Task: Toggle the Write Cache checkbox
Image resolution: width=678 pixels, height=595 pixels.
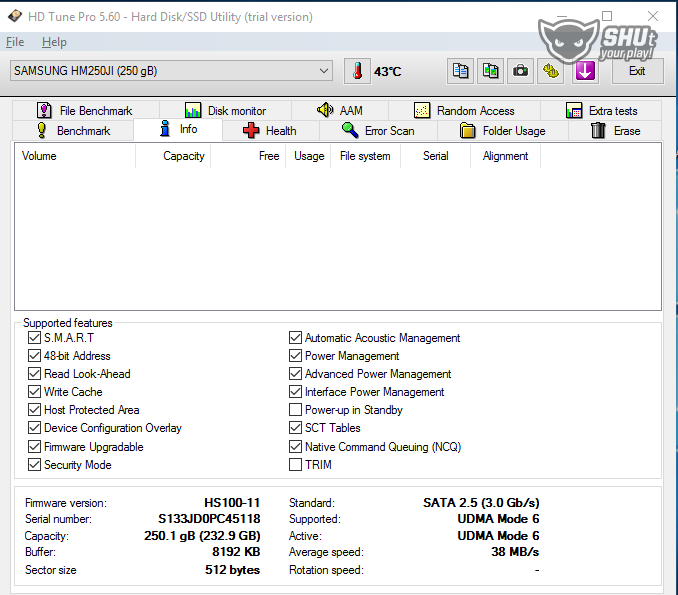Action: tap(35, 392)
